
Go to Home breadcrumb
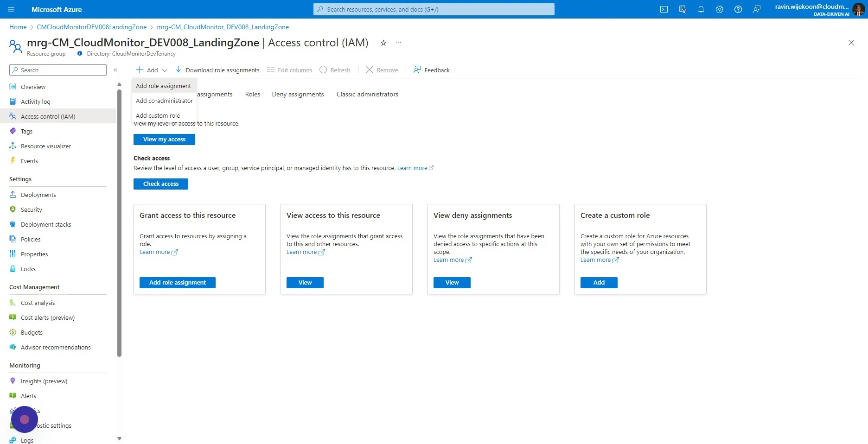18,27
